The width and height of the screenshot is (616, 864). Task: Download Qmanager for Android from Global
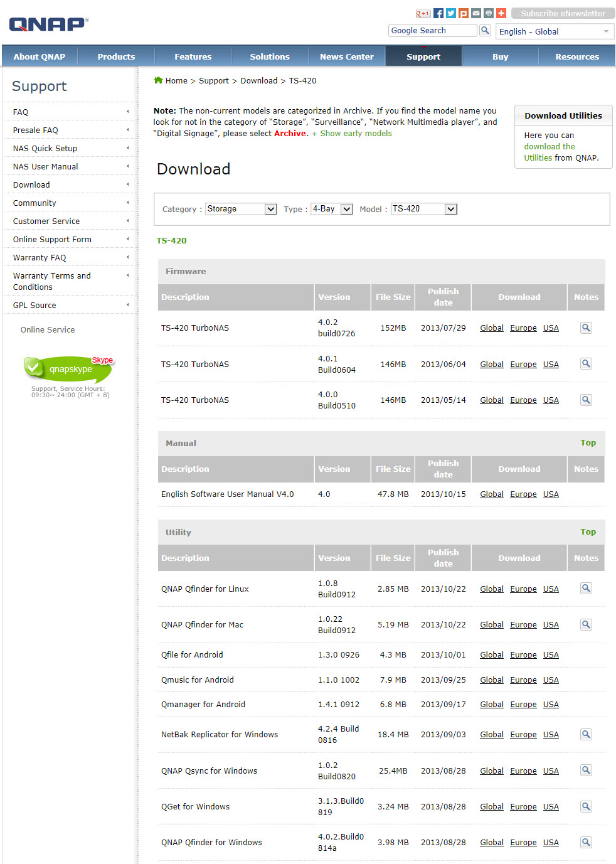point(492,705)
